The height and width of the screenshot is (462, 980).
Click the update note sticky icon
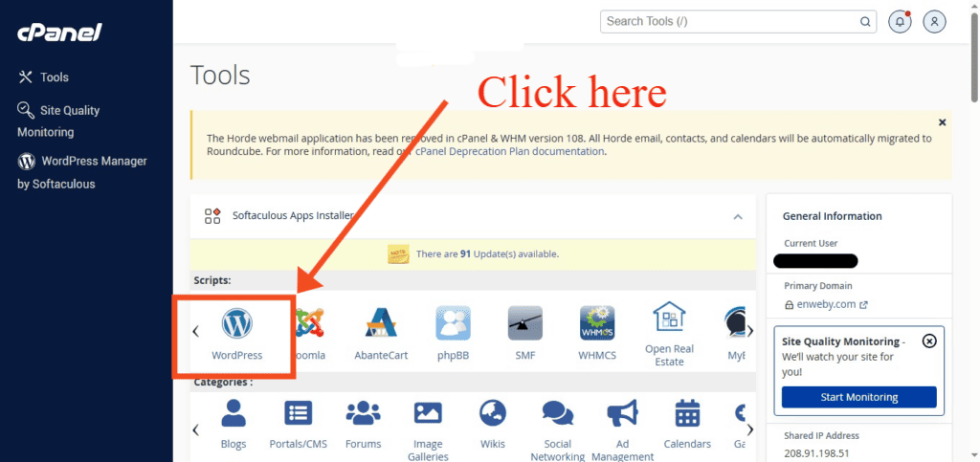coord(398,254)
